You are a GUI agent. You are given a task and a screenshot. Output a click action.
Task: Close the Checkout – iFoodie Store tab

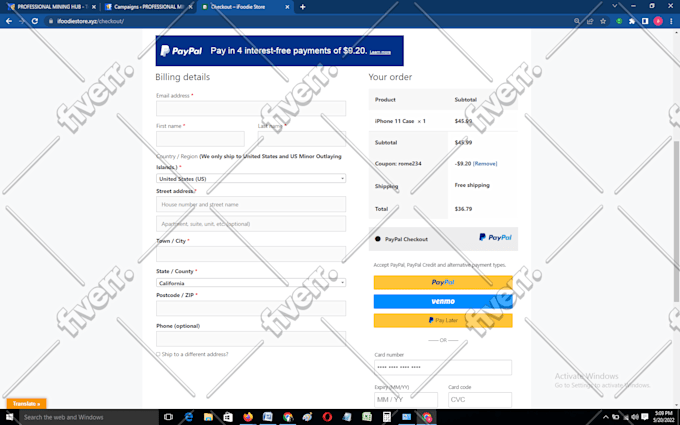point(287,7)
